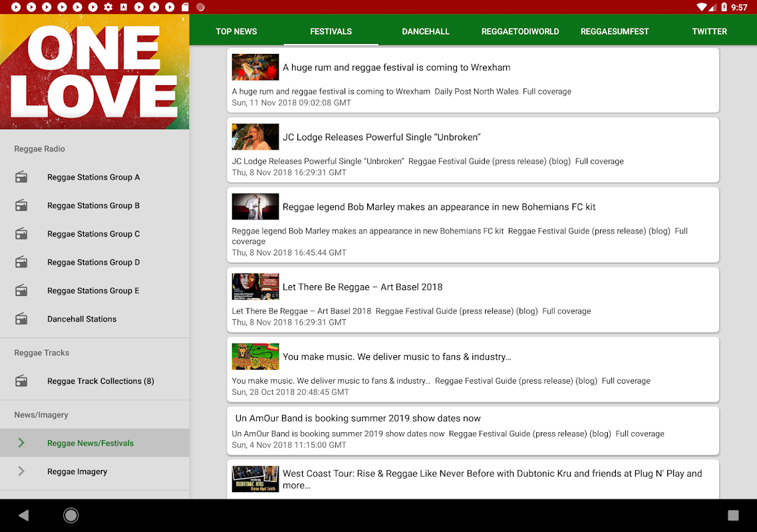Open You make music headline
This screenshot has height=532, width=757.
[x=397, y=356]
